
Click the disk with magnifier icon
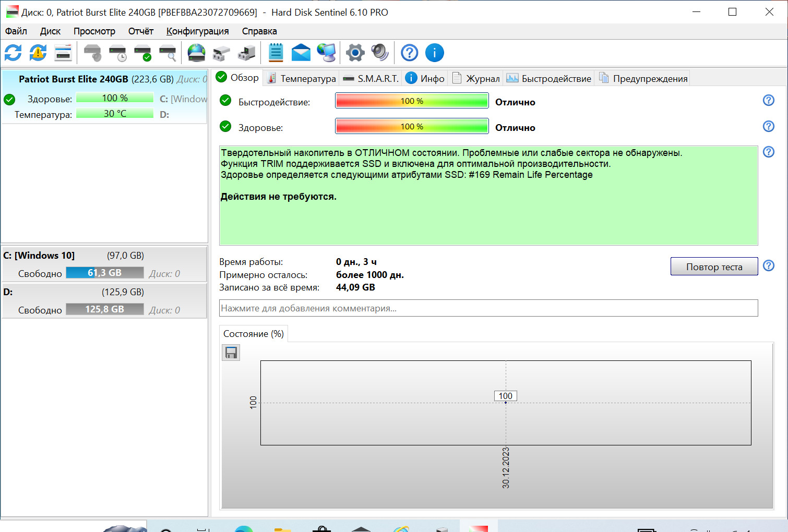(168, 53)
